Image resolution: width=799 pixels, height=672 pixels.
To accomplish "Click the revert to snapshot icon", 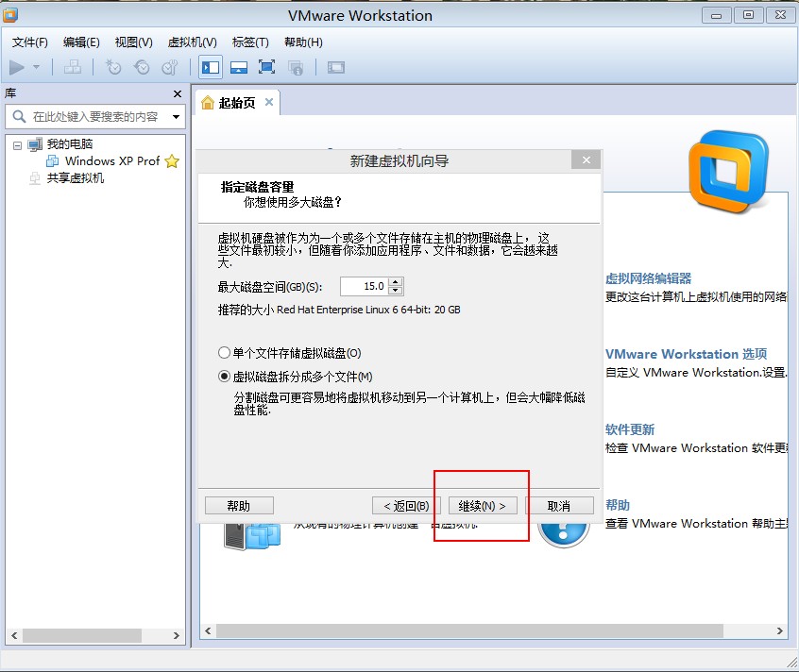I will tap(142, 67).
